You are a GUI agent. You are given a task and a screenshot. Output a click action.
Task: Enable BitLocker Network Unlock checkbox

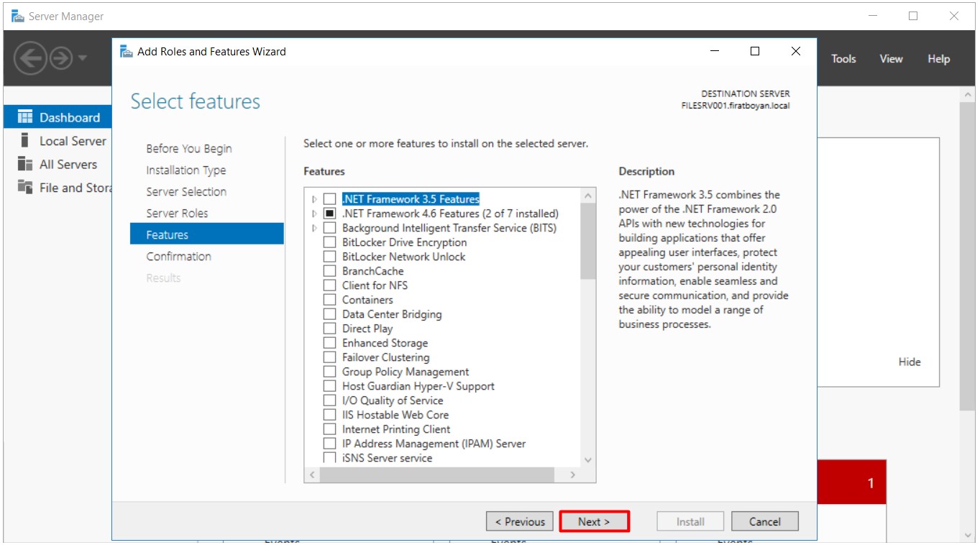pyautogui.click(x=329, y=257)
